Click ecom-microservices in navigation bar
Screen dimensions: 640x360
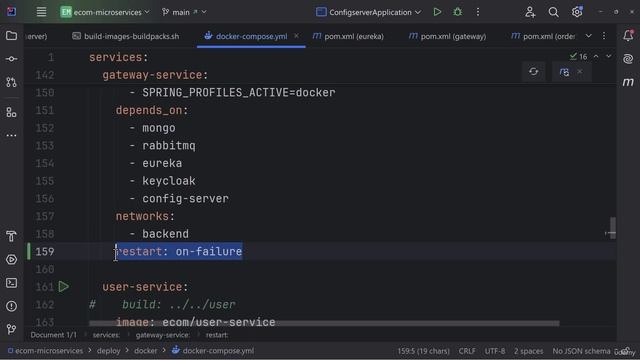pyautogui.click(x=45, y=351)
